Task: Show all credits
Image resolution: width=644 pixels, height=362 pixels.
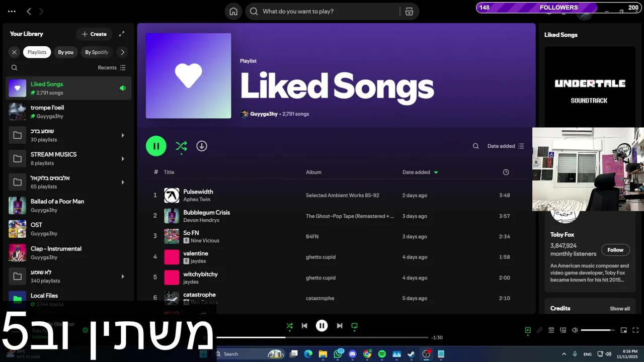Action: point(620,309)
